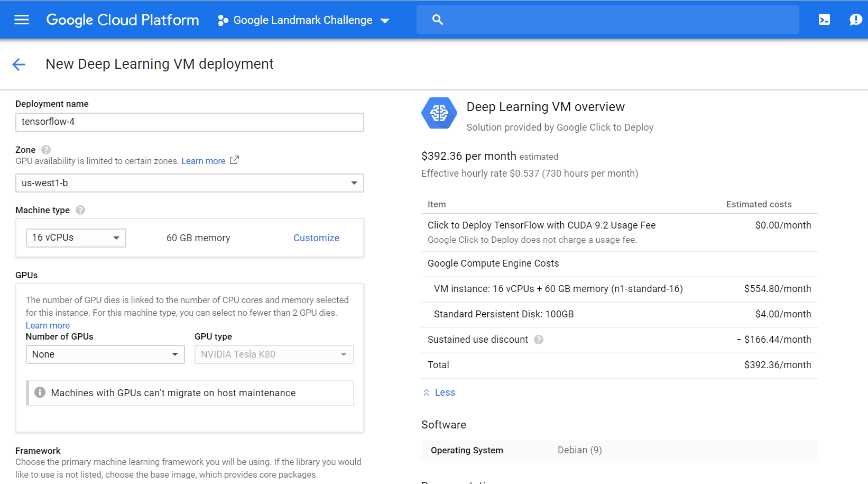
Task: Click the double chevron icon beside Less
Action: tap(426, 392)
